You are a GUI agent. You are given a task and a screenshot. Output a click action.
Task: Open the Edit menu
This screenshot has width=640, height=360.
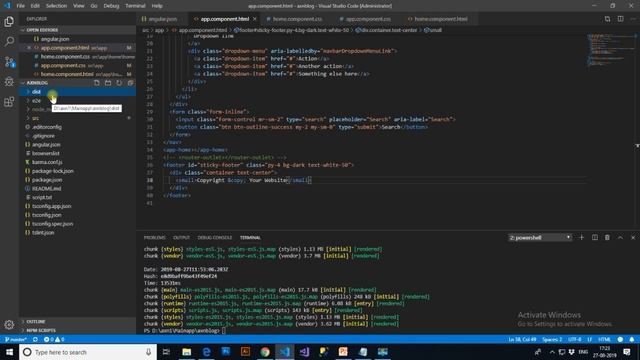35,6
